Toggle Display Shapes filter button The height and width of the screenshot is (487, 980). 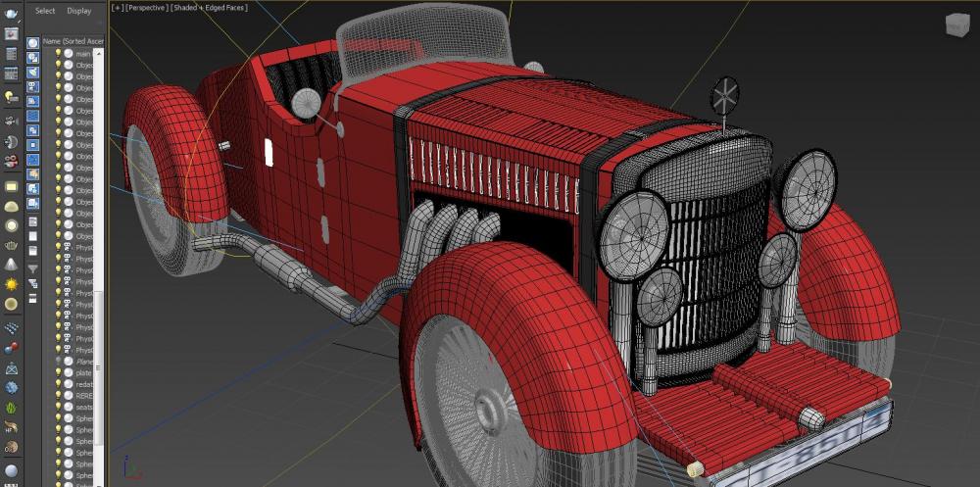[x=32, y=57]
